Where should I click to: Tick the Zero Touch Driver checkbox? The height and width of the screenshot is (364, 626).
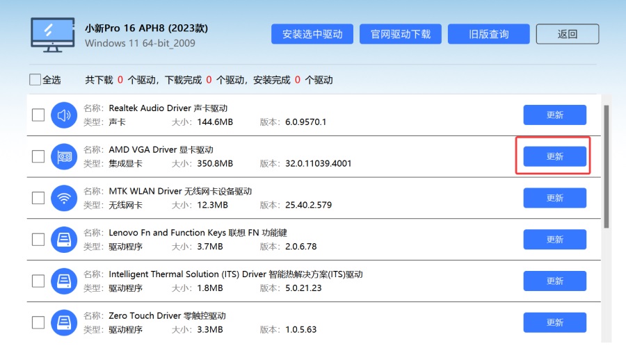click(38, 322)
